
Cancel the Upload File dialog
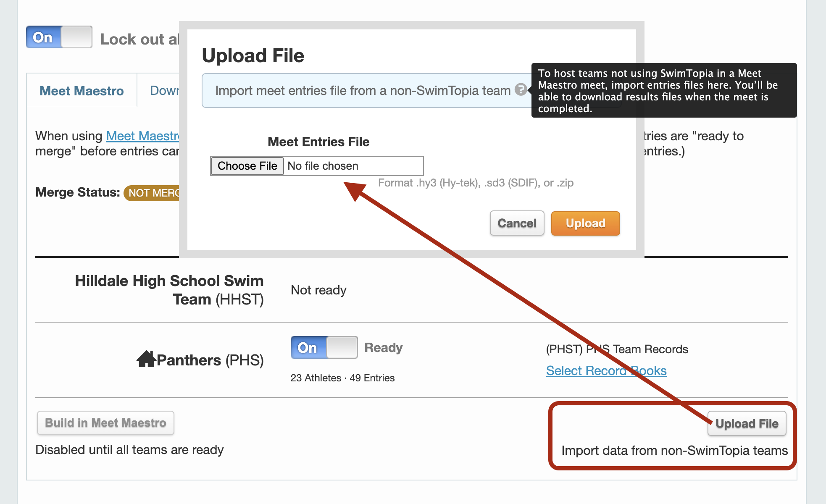point(517,223)
